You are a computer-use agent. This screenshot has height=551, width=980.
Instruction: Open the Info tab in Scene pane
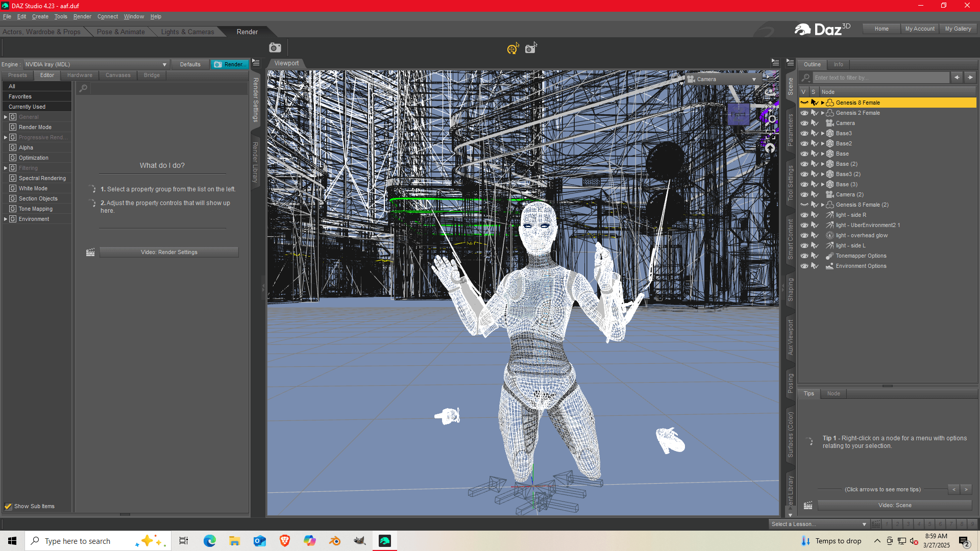pos(839,64)
